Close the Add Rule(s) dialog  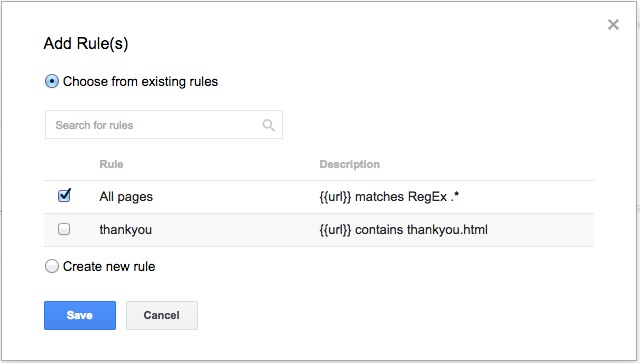click(x=613, y=24)
